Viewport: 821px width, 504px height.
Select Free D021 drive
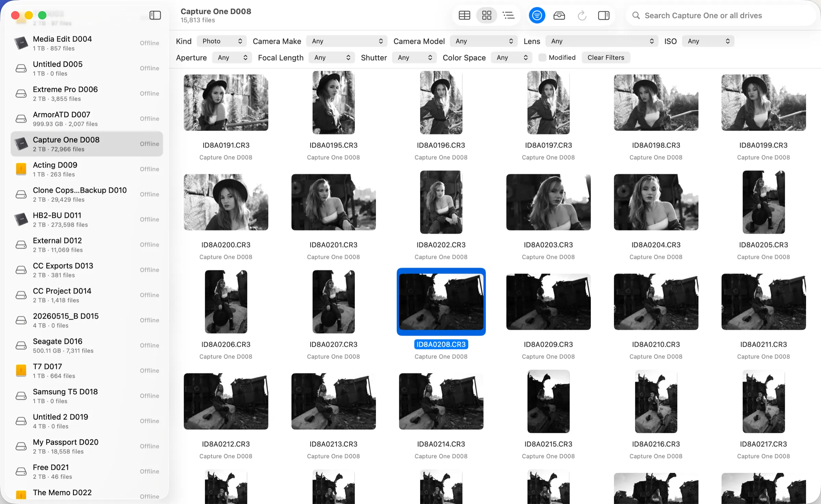pyautogui.click(x=87, y=472)
